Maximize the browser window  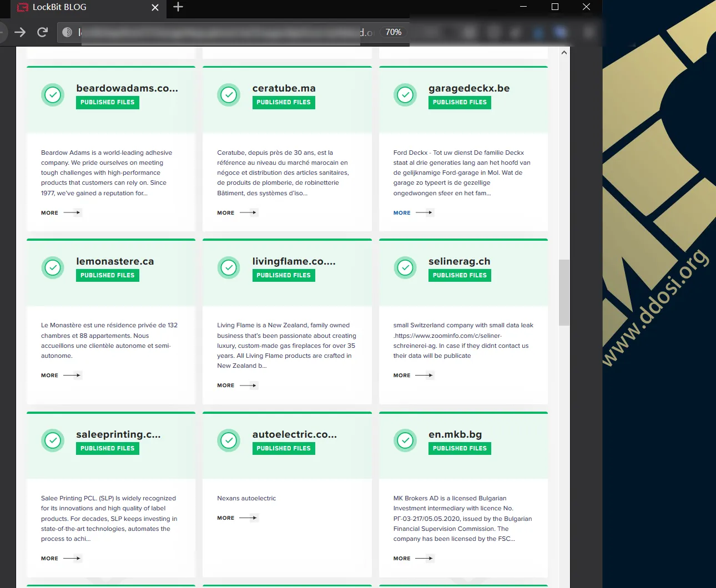555,7
